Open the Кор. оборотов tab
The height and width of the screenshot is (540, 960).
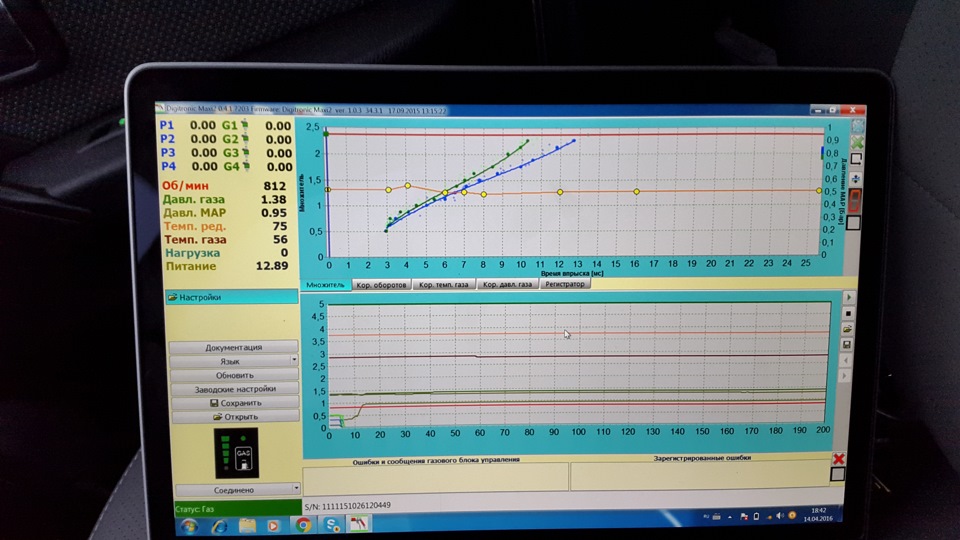[x=381, y=285]
